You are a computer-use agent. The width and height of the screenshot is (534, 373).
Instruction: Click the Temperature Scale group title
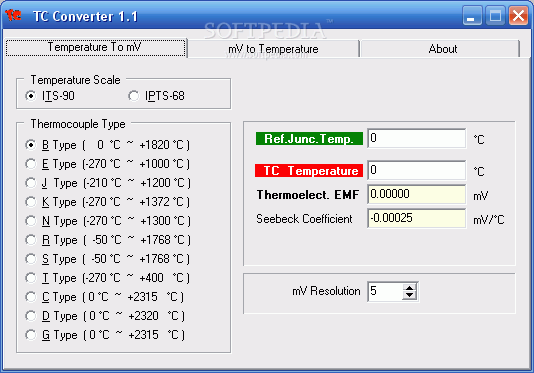(75, 80)
